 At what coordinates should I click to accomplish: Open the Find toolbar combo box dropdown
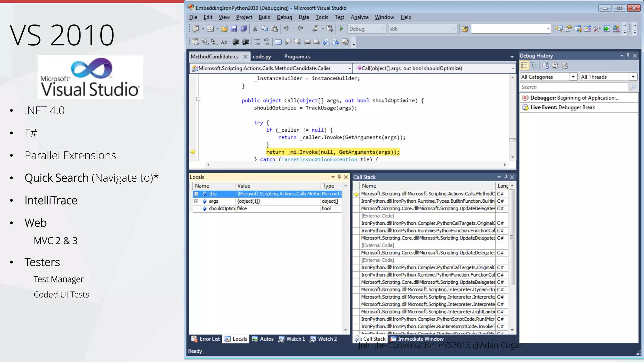(548, 29)
